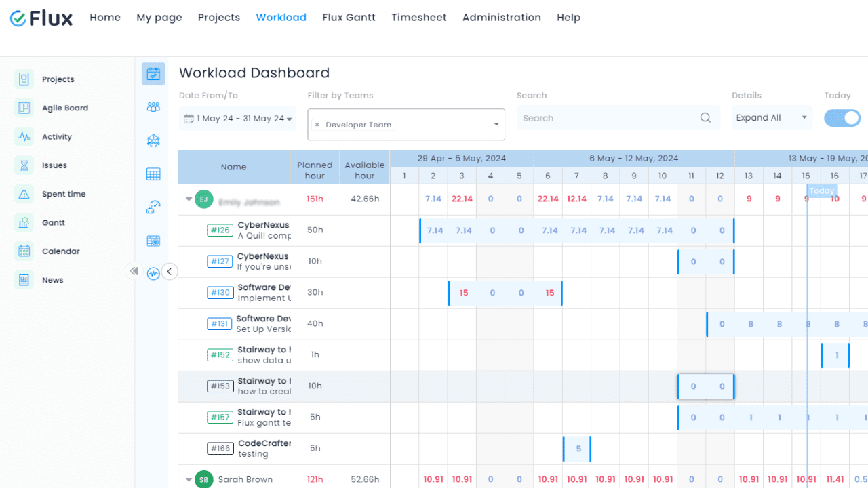Open issue #126 link

pyautogui.click(x=220, y=230)
